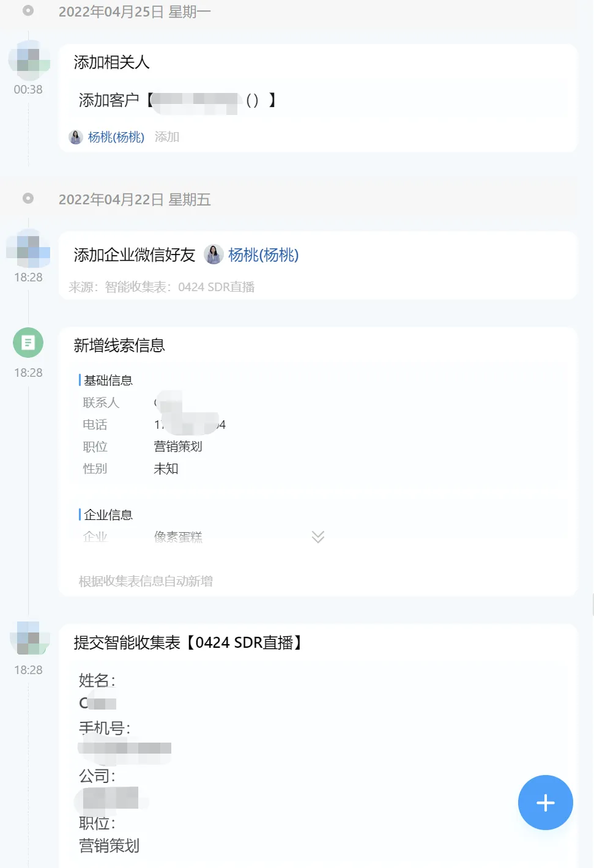Screen dimensions: 594x868
Task: Click the avatar beside the 提交智能收集表 entry
Action: click(x=29, y=638)
